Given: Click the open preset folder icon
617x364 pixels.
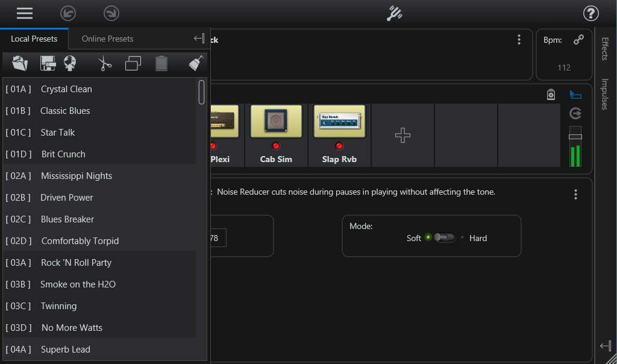Looking at the screenshot, I should (x=20, y=63).
